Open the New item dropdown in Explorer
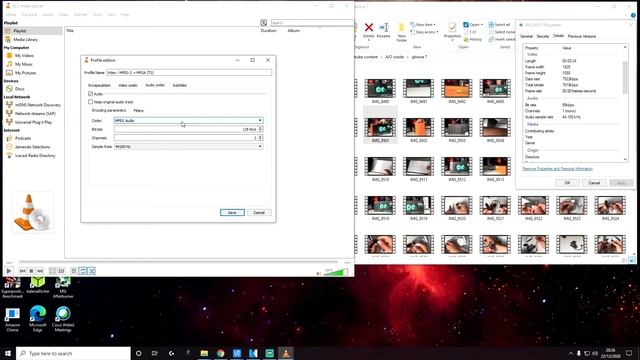Viewport: 640px width, 360px height. click(423, 24)
